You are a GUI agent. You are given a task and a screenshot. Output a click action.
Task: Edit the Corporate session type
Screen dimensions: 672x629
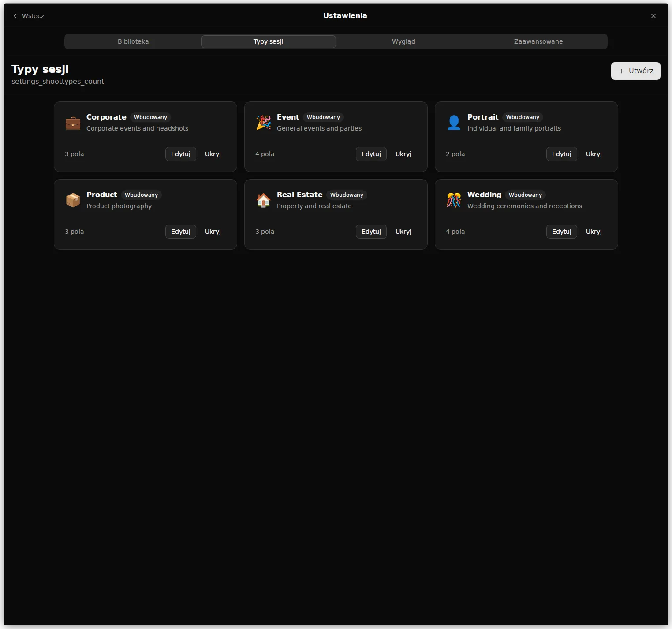click(181, 154)
